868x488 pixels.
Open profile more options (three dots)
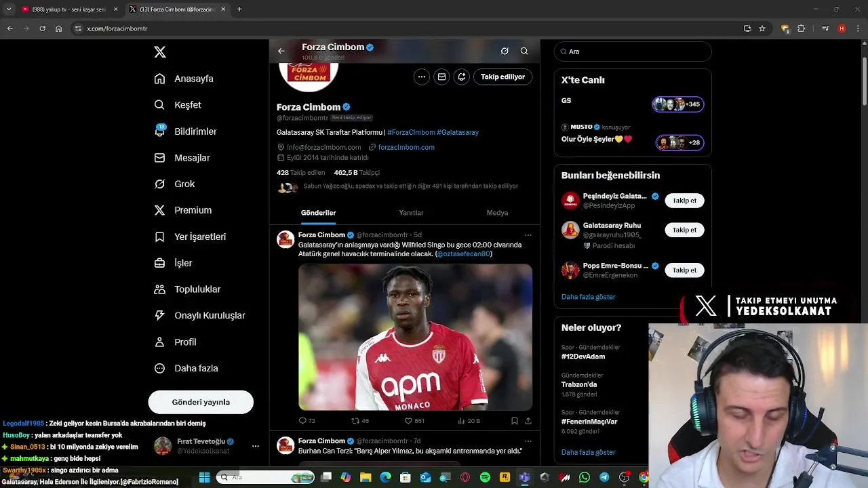422,77
